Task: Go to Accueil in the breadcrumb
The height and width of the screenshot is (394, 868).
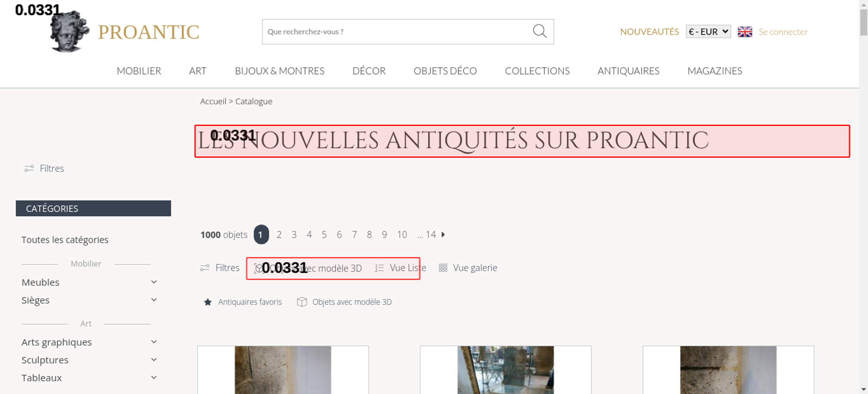Action: 213,102
